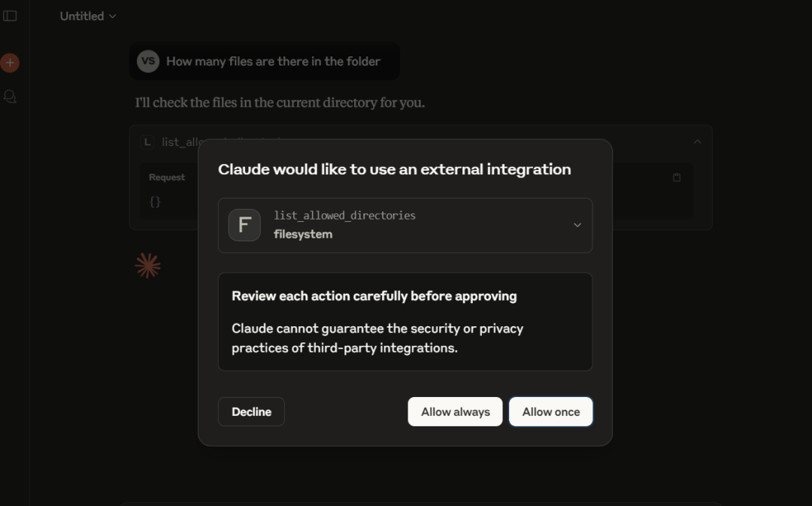The width and height of the screenshot is (812, 506).
Task: Collapse the tool call panel chevron
Action: 697,141
